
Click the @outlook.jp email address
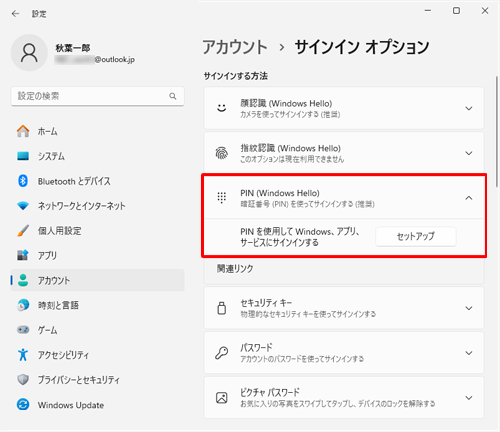pos(95,60)
